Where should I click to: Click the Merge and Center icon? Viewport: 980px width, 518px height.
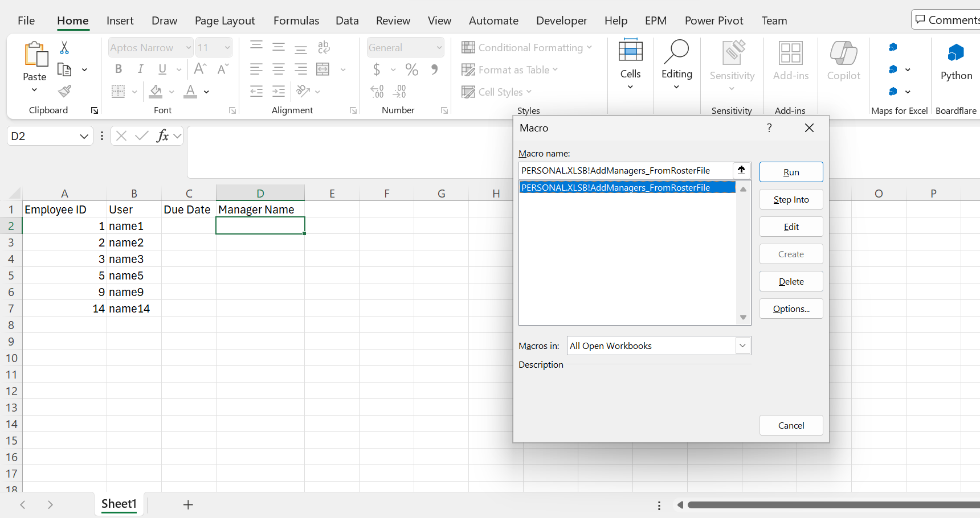pyautogui.click(x=323, y=69)
